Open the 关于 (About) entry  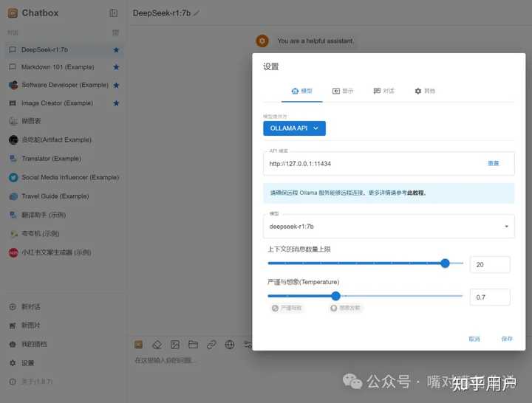[x=64, y=382]
